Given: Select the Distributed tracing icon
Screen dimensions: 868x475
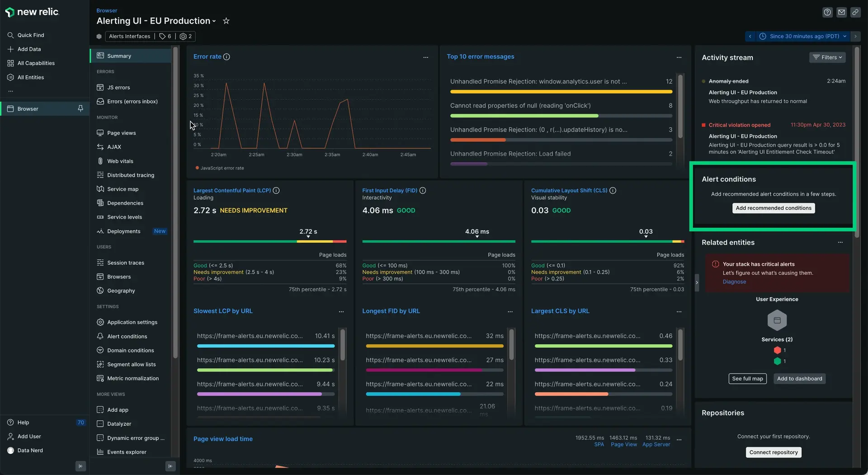Looking at the screenshot, I should (x=100, y=175).
